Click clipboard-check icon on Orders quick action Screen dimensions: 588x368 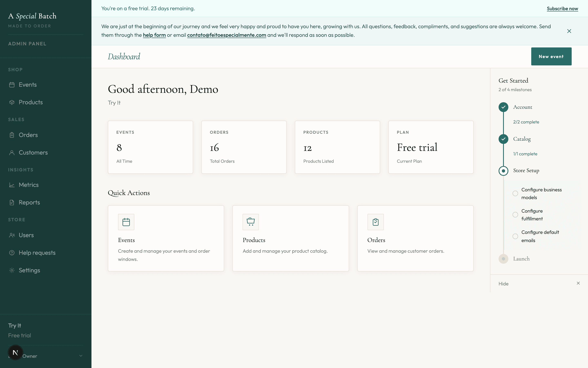tap(375, 222)
